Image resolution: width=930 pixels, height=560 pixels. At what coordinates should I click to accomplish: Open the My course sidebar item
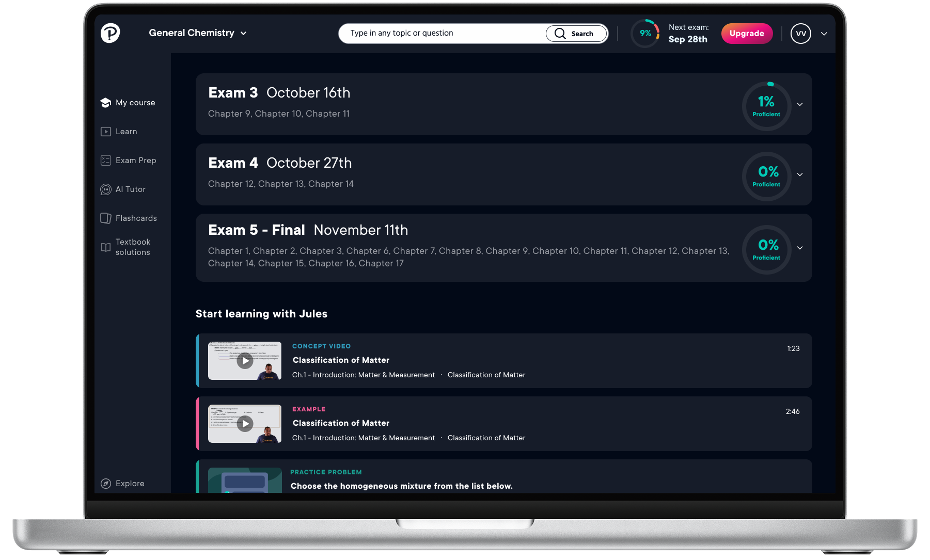coord(128,103)
